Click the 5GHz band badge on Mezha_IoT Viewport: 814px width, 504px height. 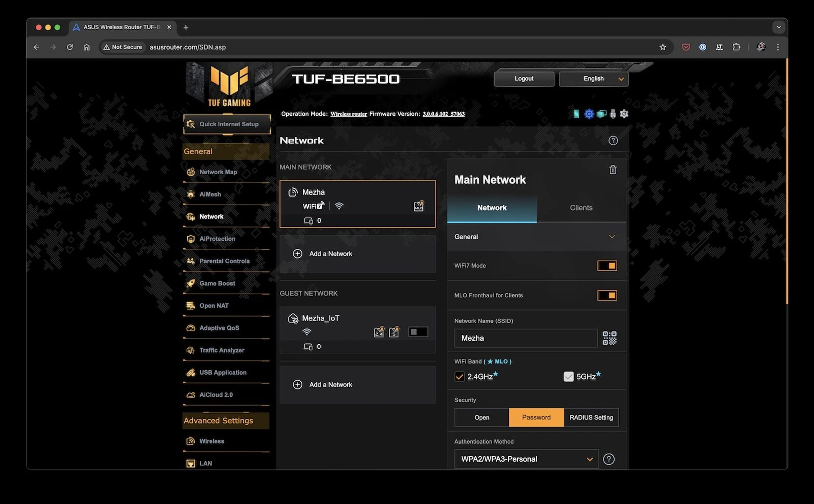coord(394,332)
